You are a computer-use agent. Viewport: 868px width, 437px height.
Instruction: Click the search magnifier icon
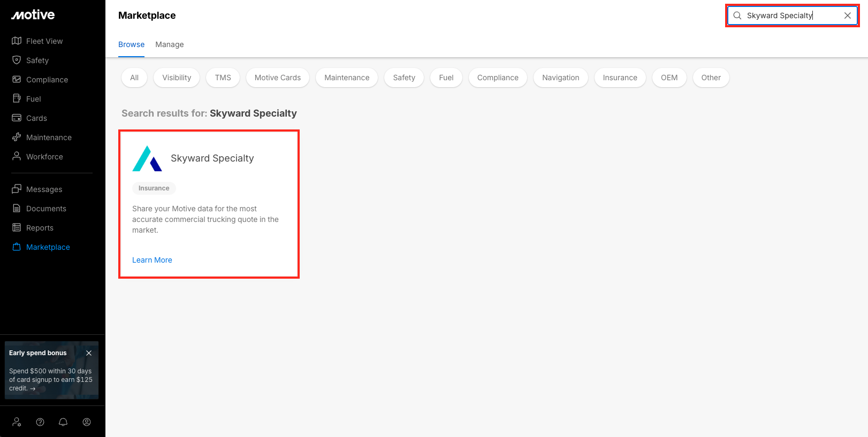coord(737,16)
